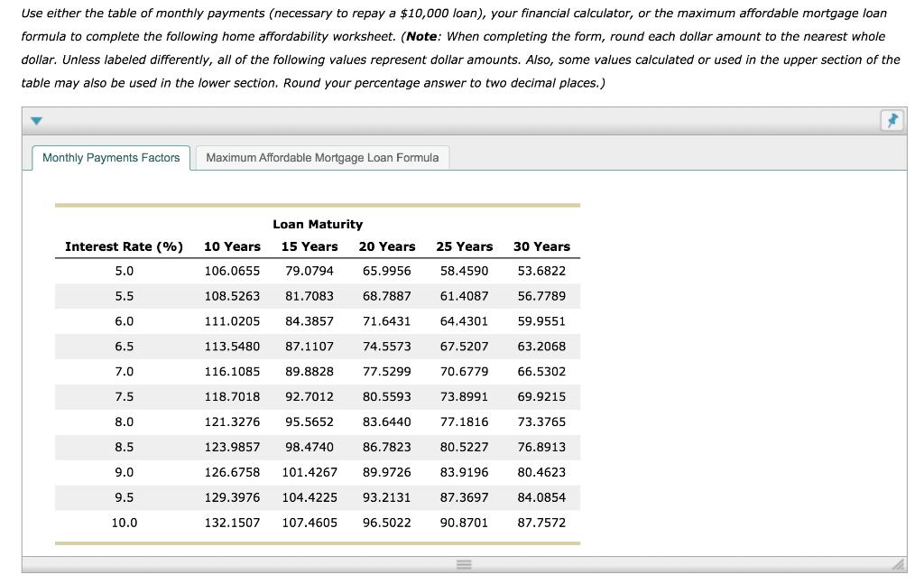Click the value 93.2131
Viewport: 924px width, 584px height.
387,497
